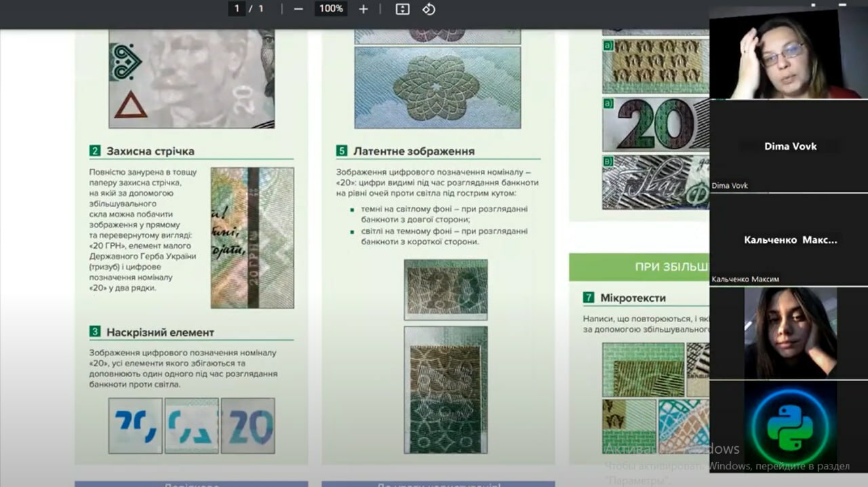
Task: Click the bullet text 'темні на світлому фоні'
Action: pos(443,214)
